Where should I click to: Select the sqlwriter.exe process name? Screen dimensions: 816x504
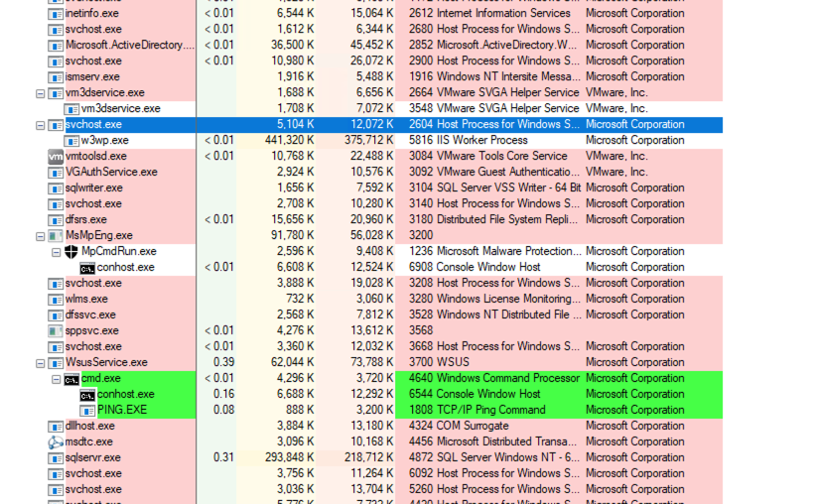pos(93,188)
